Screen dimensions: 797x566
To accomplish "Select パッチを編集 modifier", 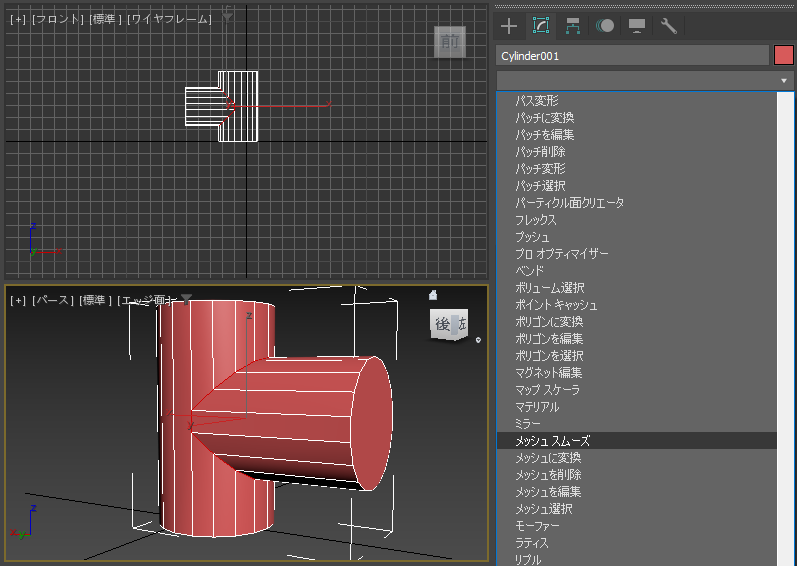I will (x=636, y=135).
